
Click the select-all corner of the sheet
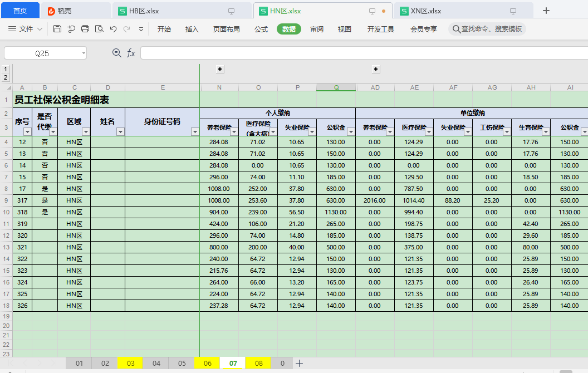[x=6, y=87]
